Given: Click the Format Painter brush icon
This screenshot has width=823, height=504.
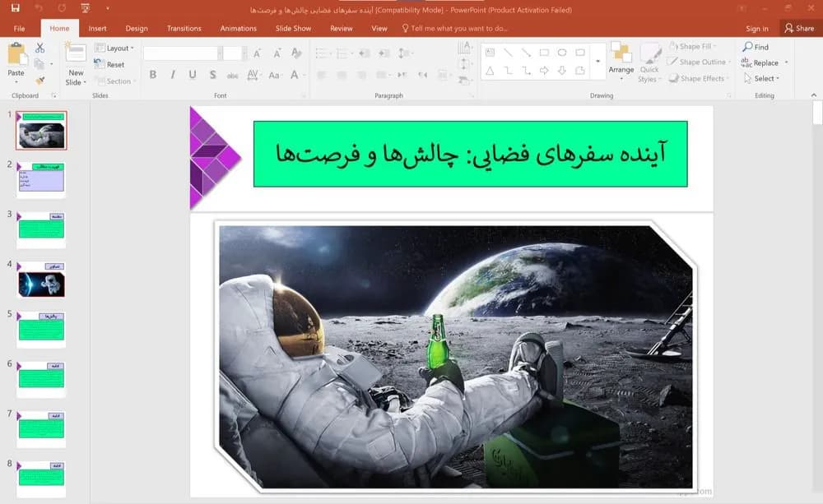Looking at the screenshot, I should coord(40,81).
